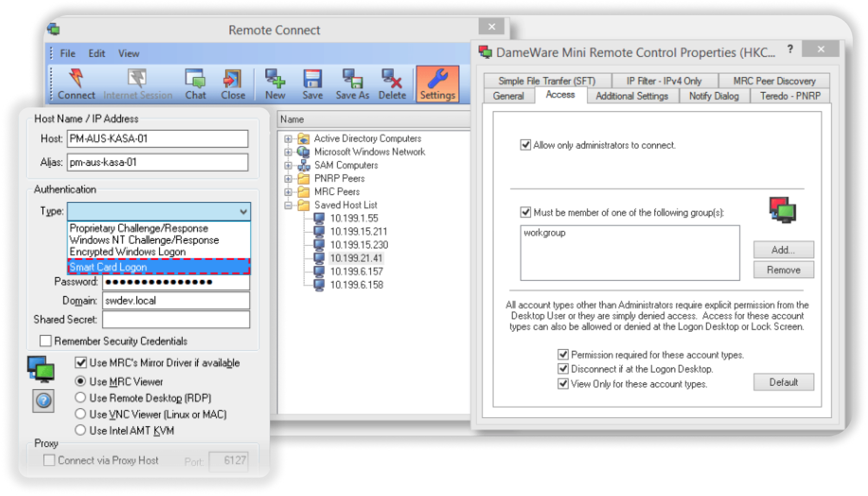Toggle View Only for these account types

(x=563, y=384)
